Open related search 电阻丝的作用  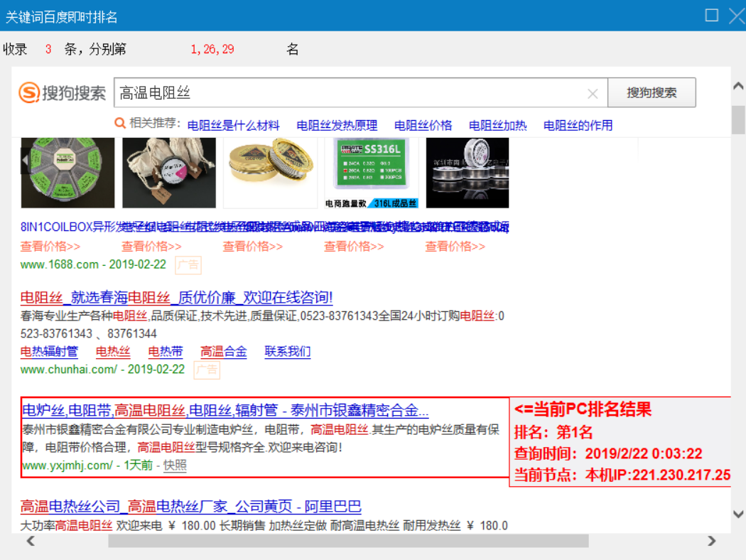[x=578, y=126]
